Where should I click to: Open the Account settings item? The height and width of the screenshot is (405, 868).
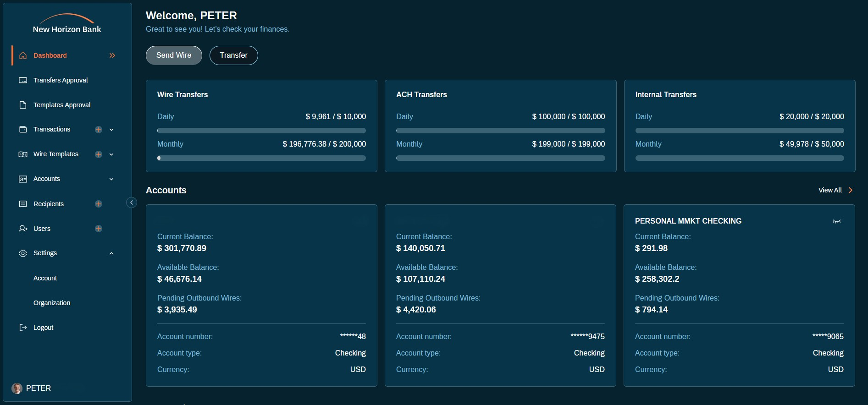point(45,278)
